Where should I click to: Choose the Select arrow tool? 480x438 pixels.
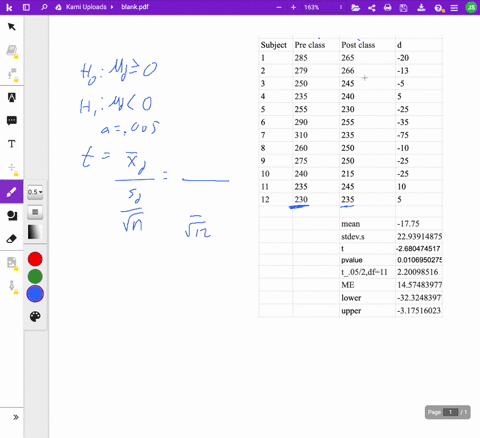(x=12, y=27)
